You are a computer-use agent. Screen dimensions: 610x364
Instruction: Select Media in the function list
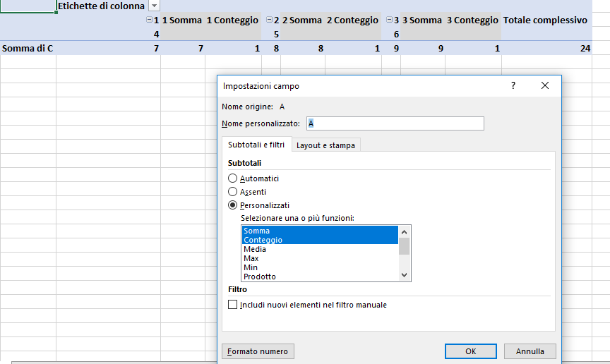(x=320, y=249)
